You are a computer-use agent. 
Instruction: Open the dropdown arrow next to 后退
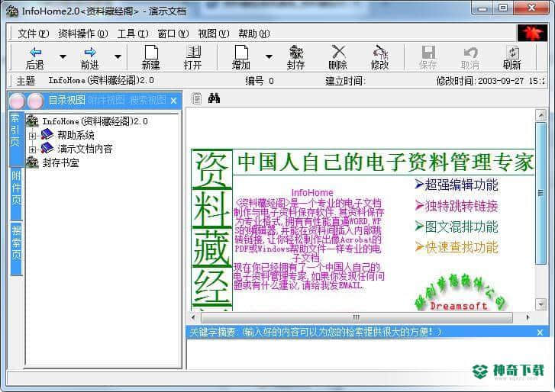[63, 56]
